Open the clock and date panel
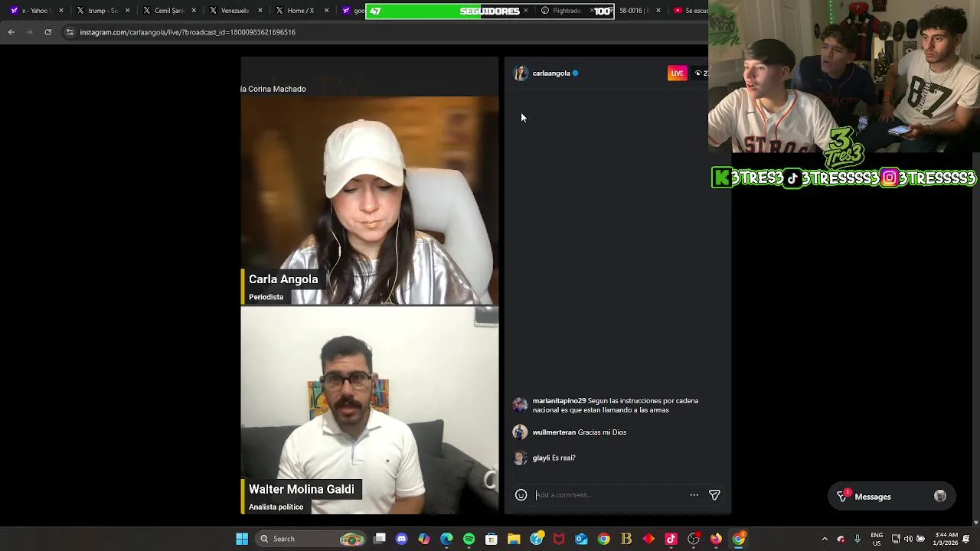Viewport: 980px width, 551px height. click(946, 539)
